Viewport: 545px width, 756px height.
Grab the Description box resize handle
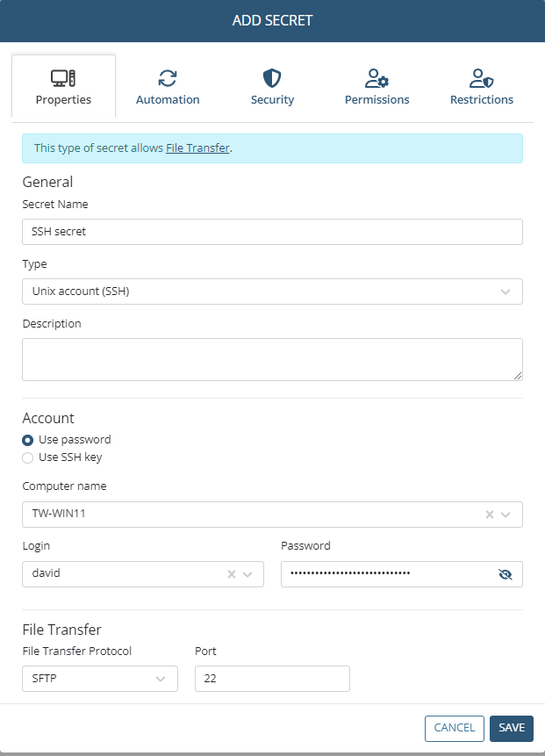pyautogui.click(x=518, y=376)
